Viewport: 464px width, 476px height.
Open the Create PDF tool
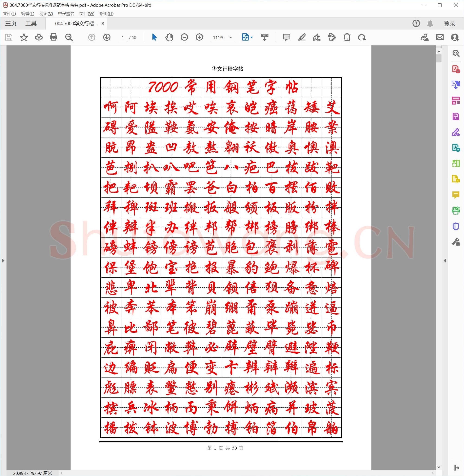click(456, 69)
